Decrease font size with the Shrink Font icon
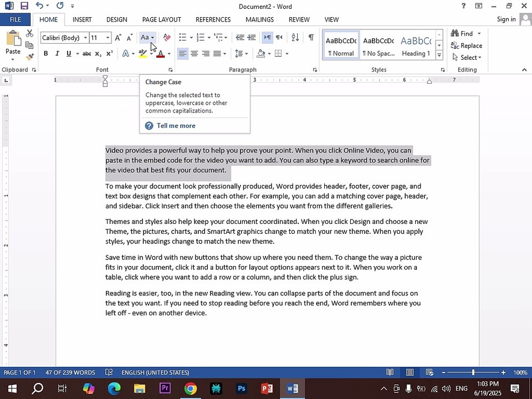The height and width of the screenshot is (399, 532). point(129,38)
